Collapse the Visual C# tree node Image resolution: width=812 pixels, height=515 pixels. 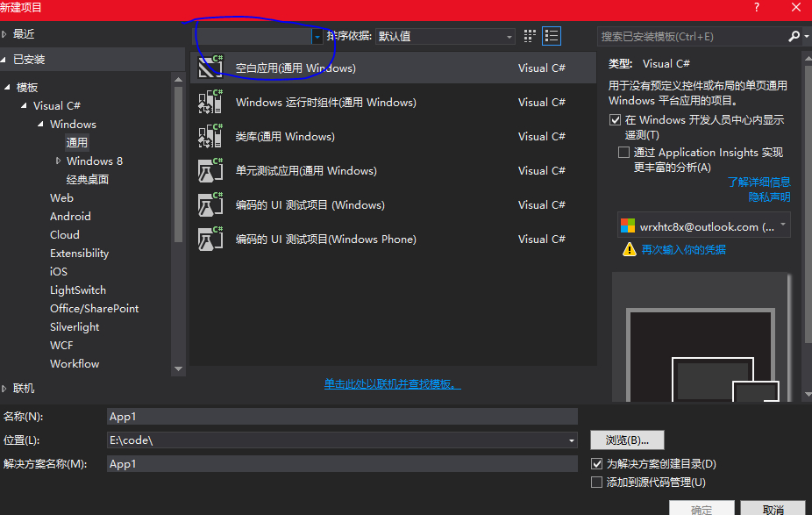24,105
